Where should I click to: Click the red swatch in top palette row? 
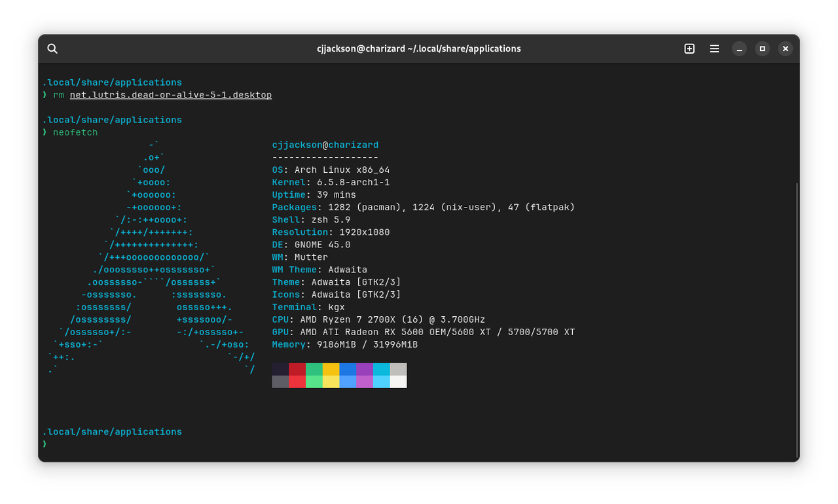[x=297, y=369]
